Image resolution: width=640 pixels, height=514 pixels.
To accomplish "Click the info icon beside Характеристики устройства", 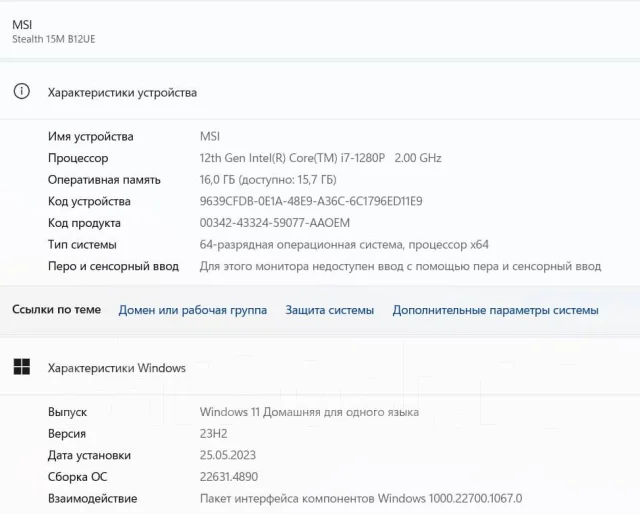I will pos(22,91).
